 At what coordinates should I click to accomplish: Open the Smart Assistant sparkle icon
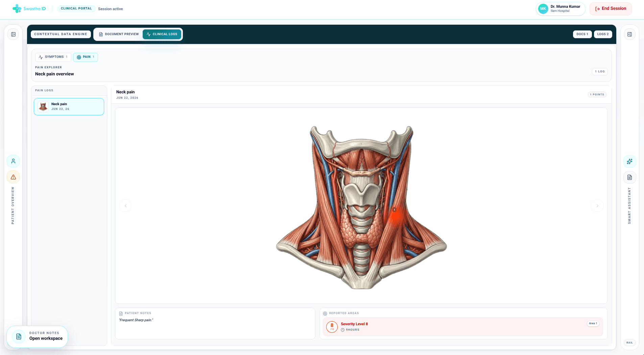click(x=629, y=162)
